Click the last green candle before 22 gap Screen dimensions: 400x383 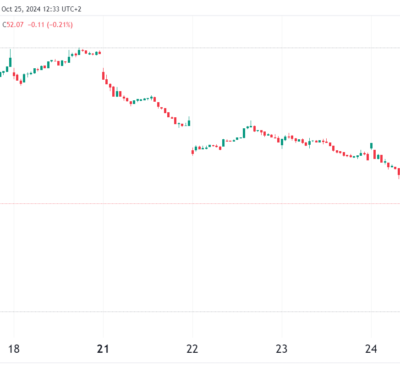pyautogui.click(x=189, y=122)
